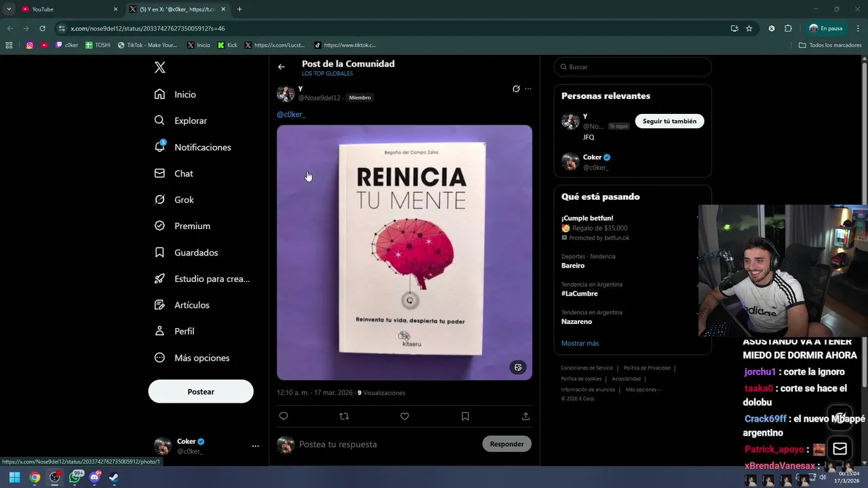Open Coker account switcher ellipsis

256,446
